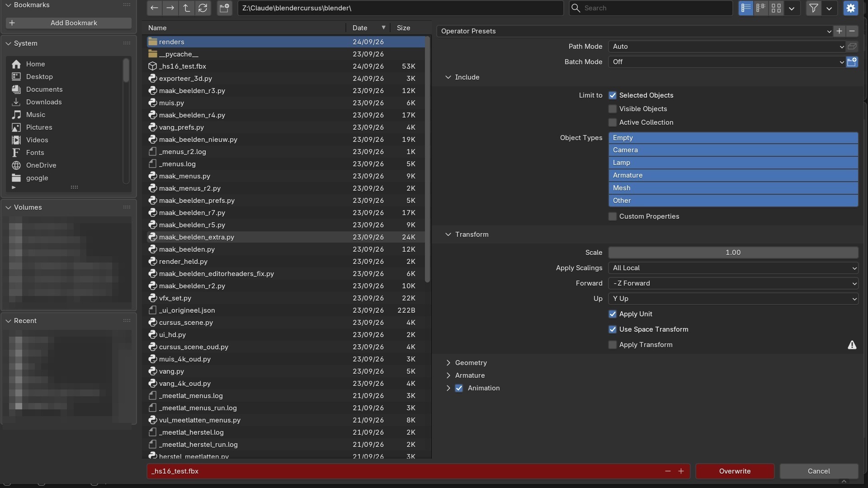The width and height of the screenshot is (868, 488).
Task: Add a new operator preset
Action: (839, 31)
